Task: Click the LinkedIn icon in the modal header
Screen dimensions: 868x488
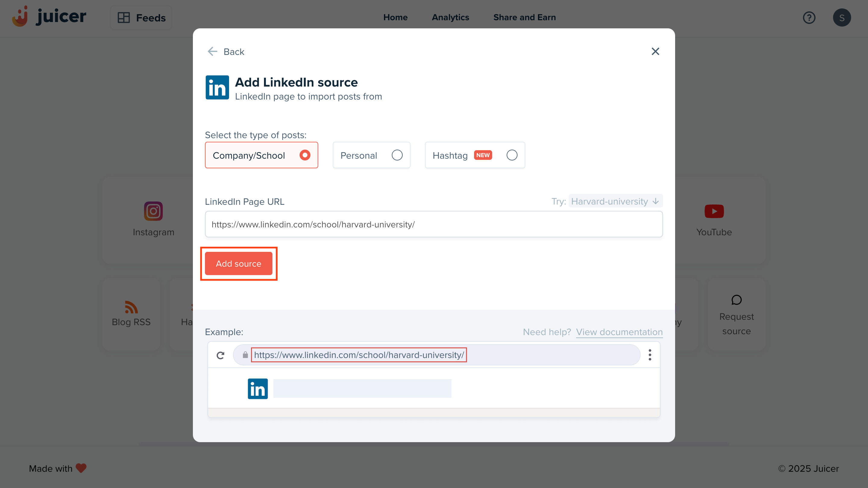Action: pos(217,87)
